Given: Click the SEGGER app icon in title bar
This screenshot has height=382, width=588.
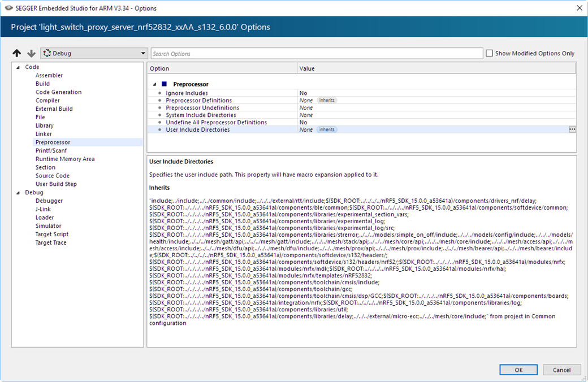Looking at the screenshot, I should [x=8, y=8].
